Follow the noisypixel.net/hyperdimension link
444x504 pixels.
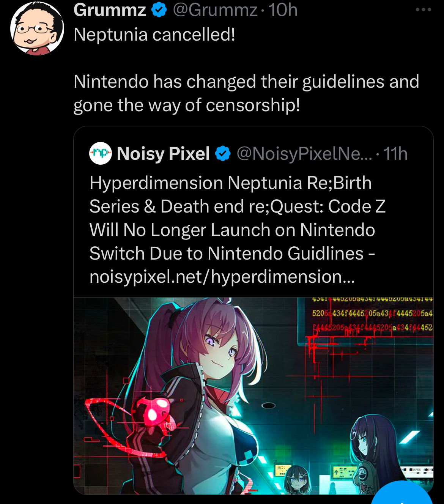[x=222, y=277]
